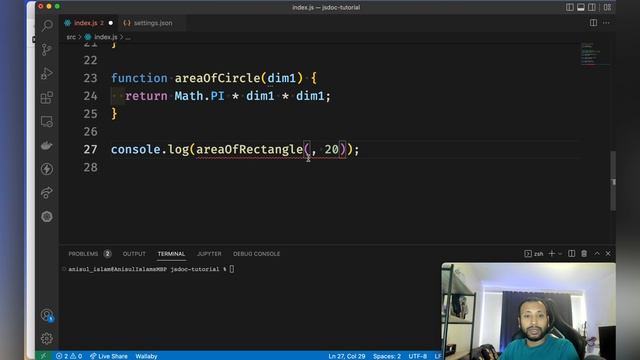Open the Live Share arrow icon in sidebar
Viewport: 640px width, 360px height.
(47, 193)
